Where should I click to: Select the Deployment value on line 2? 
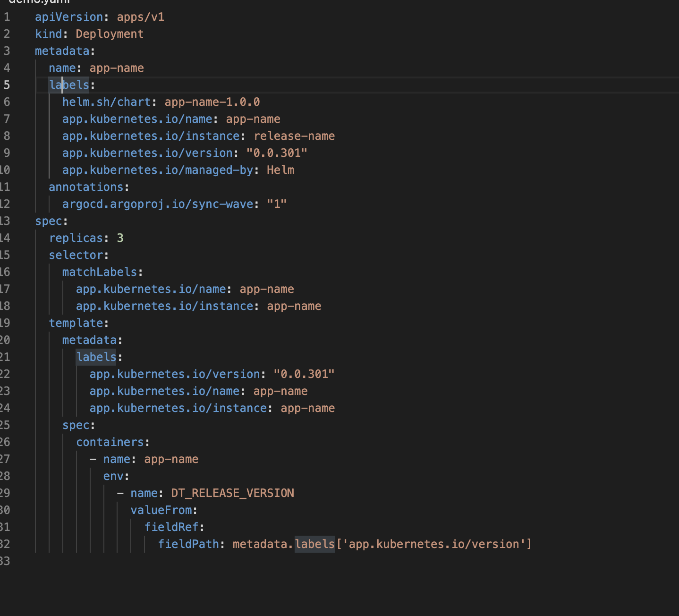coord(109,34)
